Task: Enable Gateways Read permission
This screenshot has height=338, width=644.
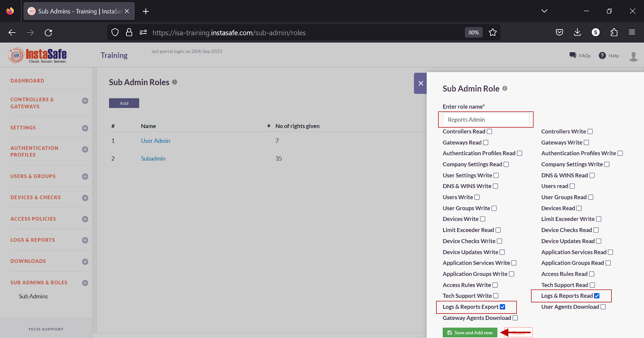Action: (486, 142)
